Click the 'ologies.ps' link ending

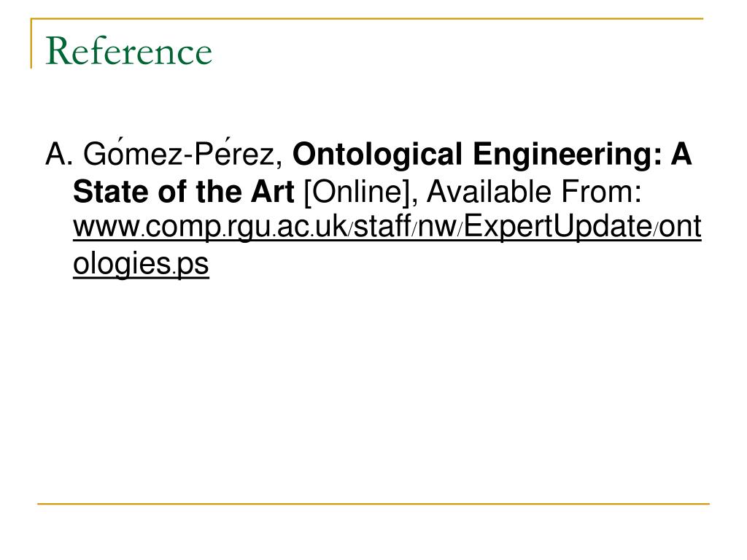141,263
